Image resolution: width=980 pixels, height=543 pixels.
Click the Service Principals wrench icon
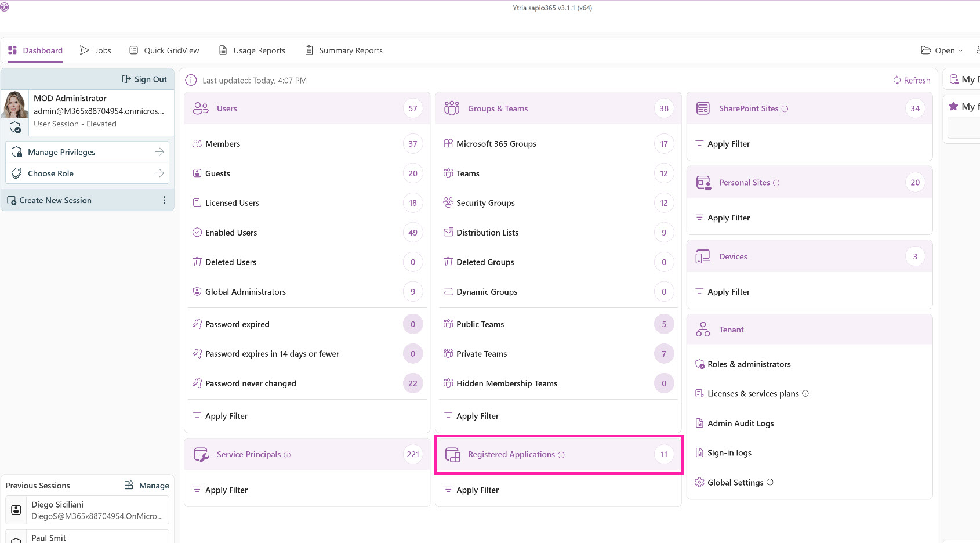pyautogui.click(x=201, y=455)
